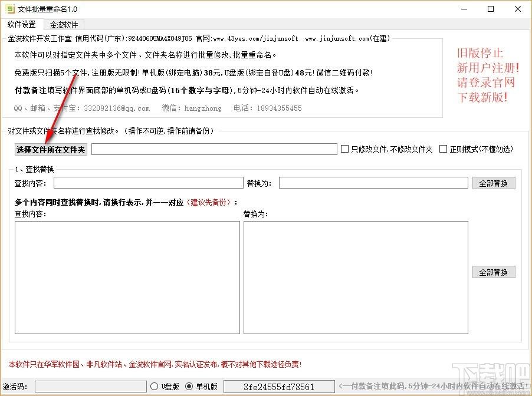Click machine code 3fe24555fd78561 field
This screenshot has width=532, height=396.
point(279,387)
